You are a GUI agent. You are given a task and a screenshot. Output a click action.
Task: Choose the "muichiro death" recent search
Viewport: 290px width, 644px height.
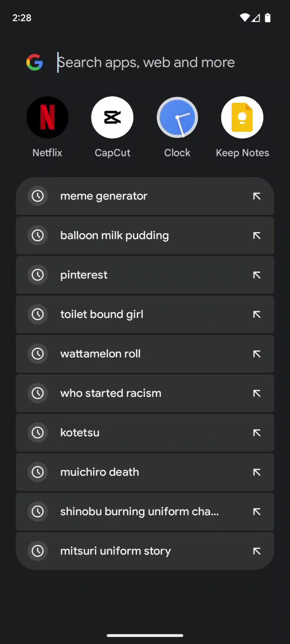(x=100, y=472)
